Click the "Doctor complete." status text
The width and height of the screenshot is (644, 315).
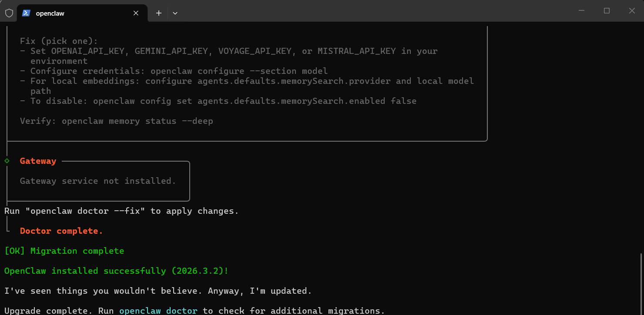coord(61,231)
